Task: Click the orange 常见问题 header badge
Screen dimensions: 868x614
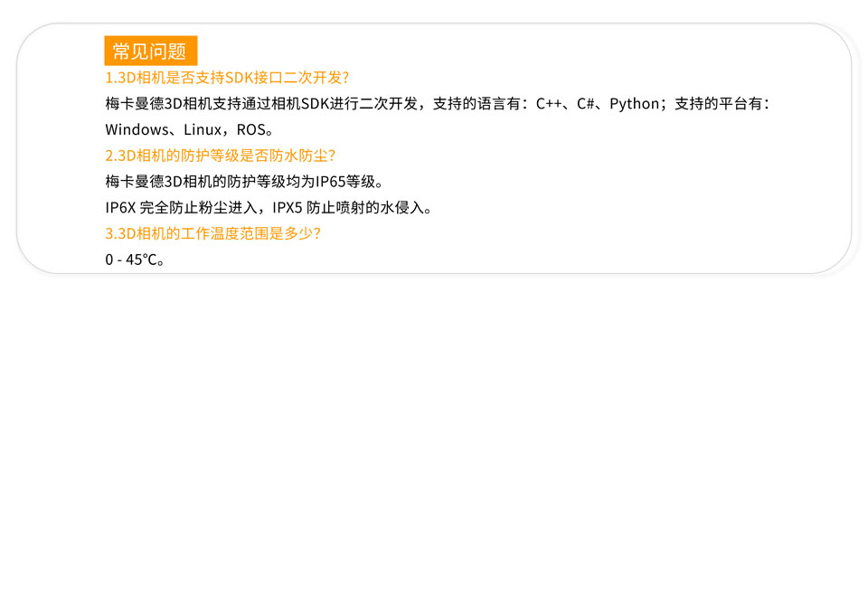Action: [150, 51]
